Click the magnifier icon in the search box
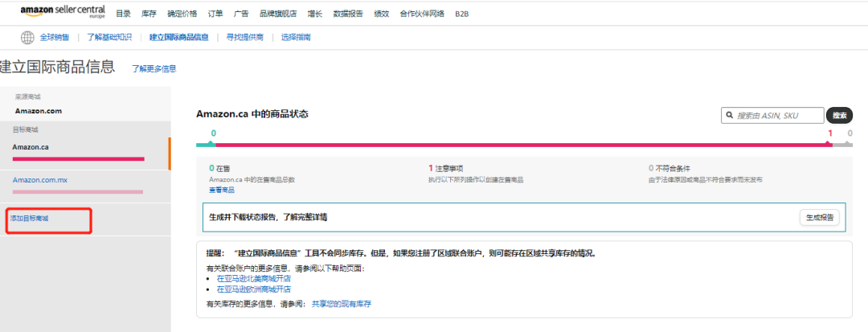This screenshot has height=332, width=868. pyautogui.click(x=730, y=116)
